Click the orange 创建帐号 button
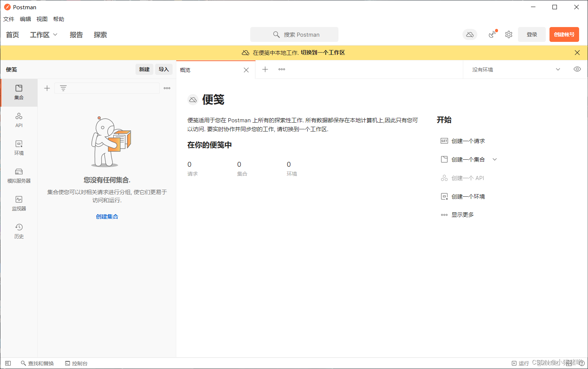 point(564,34)
